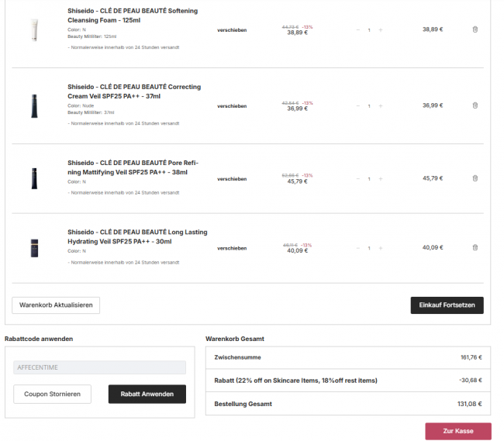Click Einkauf Fortsetzen button

click(x=447, y=305)
